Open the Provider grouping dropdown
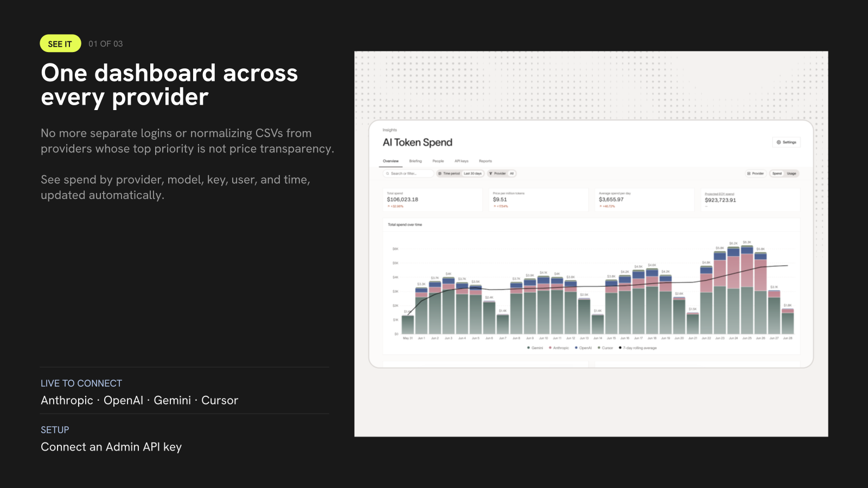 point(755,174)
